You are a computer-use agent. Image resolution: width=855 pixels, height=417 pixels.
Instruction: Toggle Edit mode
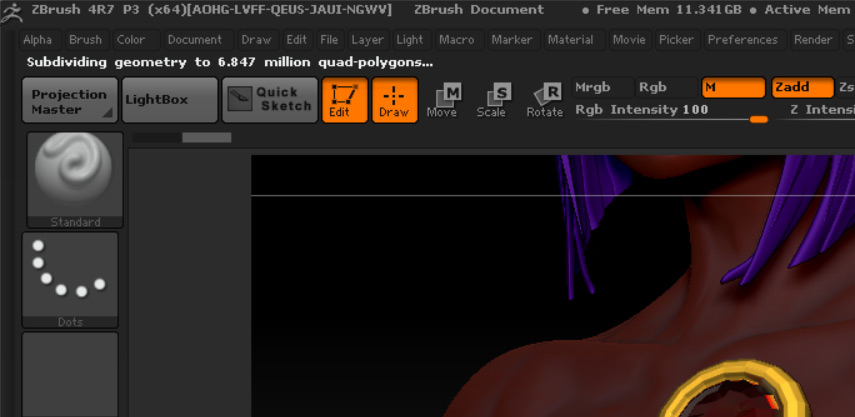click(345, 100)
